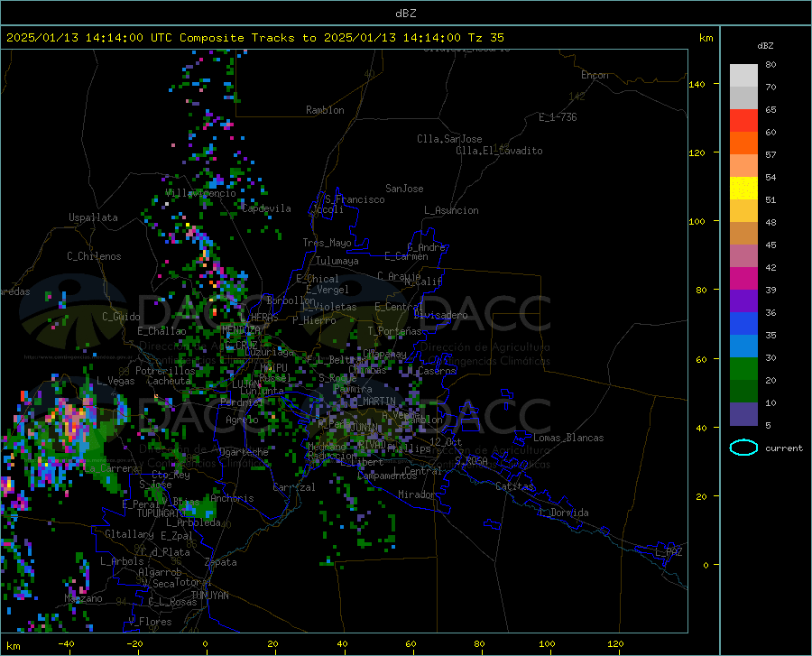Viewport: 812px width, 656px height.
Task: Click the blue 36 dBZ color swatch
Action: 743,324
